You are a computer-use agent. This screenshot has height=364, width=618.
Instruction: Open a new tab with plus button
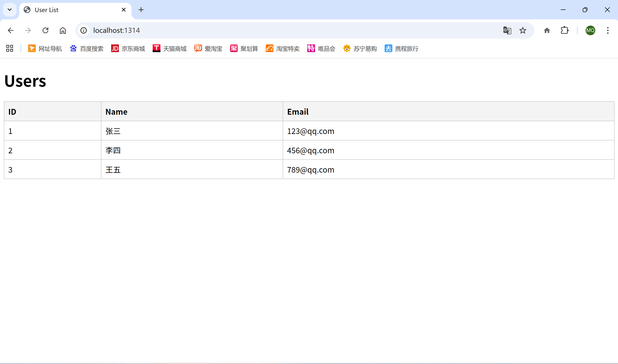[x=141, y=10]
